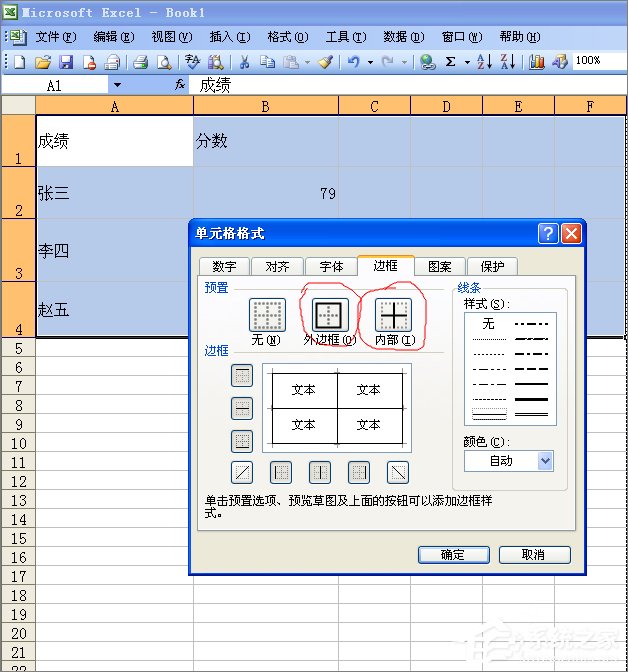Click the Format Painter brush icon
The width and height of the screenshot is (628, 672).
(325, 62)
